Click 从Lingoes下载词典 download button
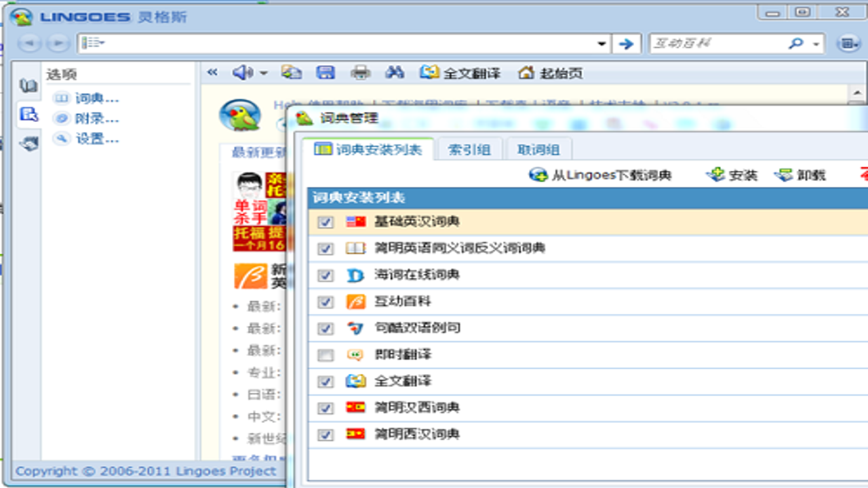The height and width of the screenshot is (488, 868). (601, 175)
